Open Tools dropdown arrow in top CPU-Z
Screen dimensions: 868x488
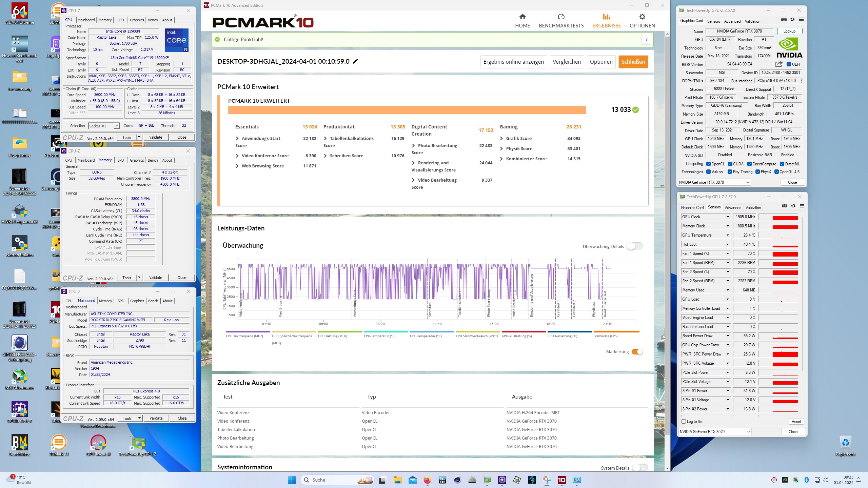[139, 137]
